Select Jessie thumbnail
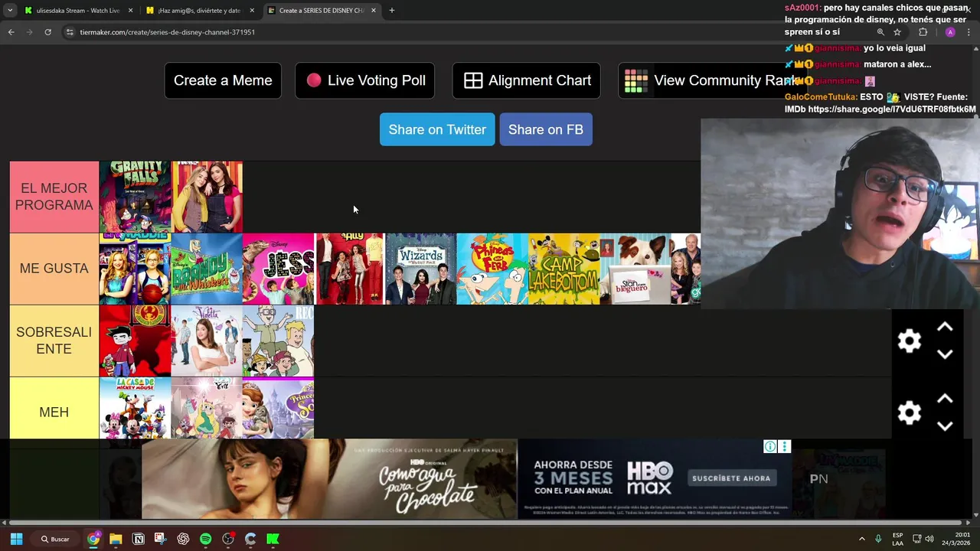 click(278, 269)
